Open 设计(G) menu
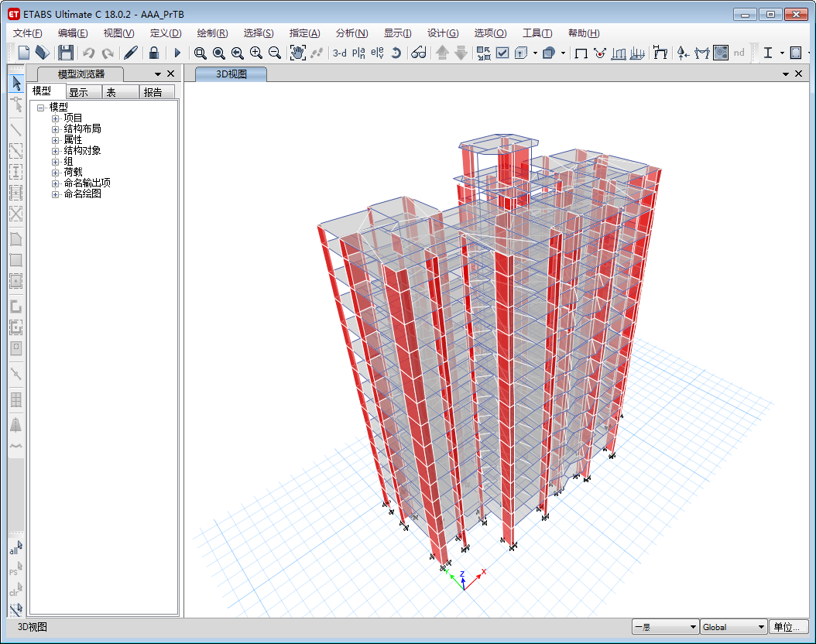Screen dimensions: 816x644 pyautogui.click(x=443, y=33)
